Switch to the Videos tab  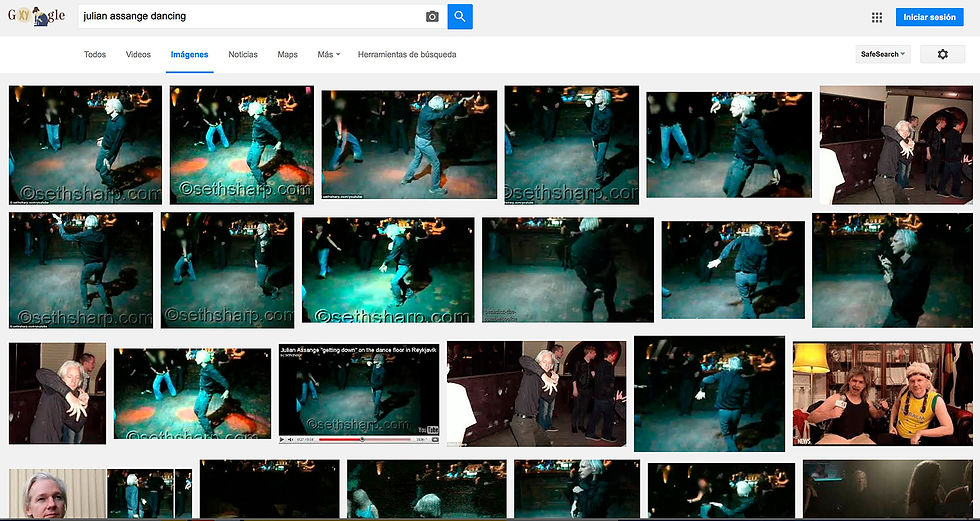click(138, 54)
